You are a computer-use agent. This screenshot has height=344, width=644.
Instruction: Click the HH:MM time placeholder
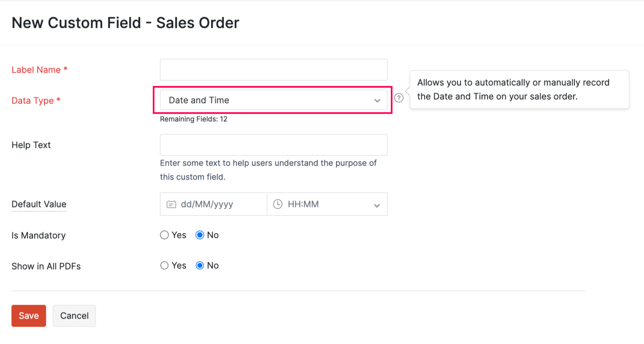[x=303, y=204]
